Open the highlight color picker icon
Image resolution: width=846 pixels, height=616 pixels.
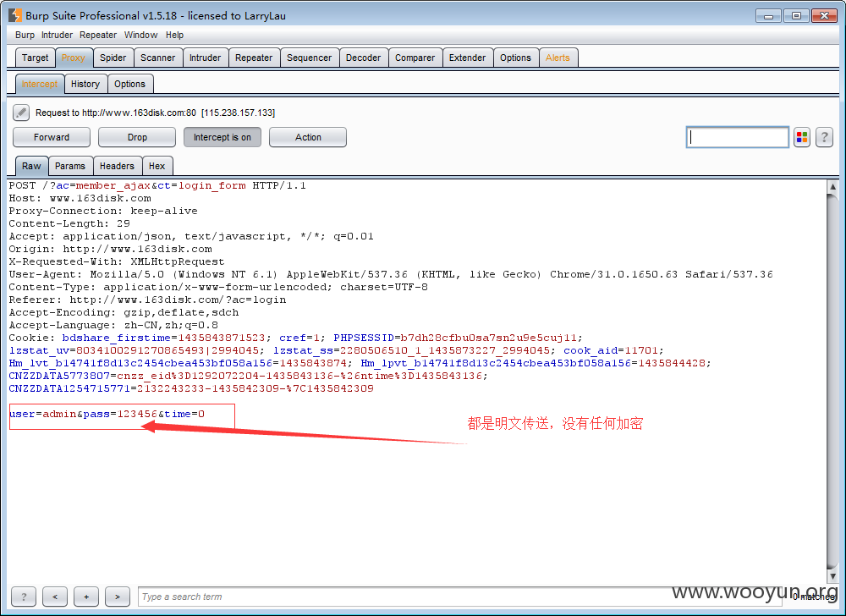(x=802, y=138)
